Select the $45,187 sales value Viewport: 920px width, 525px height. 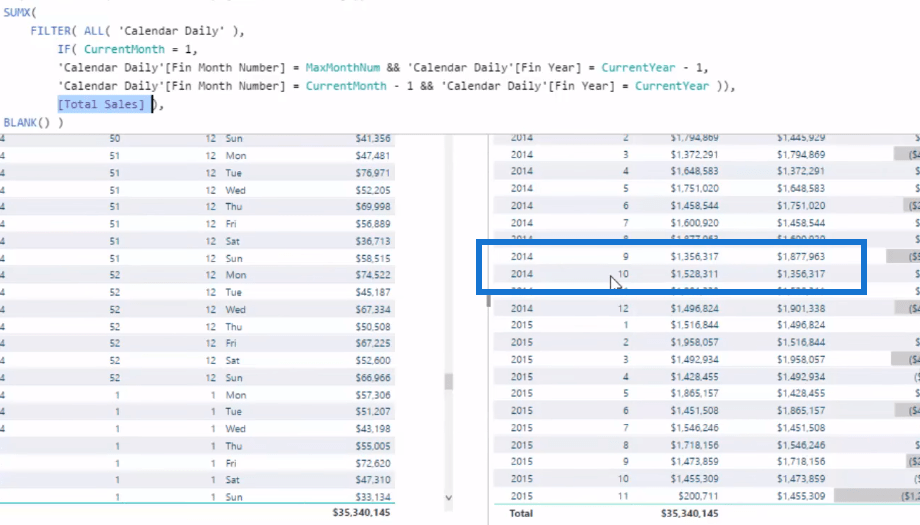coord(373,292)
